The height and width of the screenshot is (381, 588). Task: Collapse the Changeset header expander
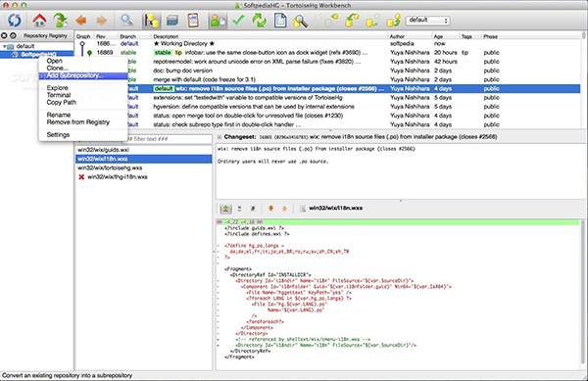click(220, 137)
